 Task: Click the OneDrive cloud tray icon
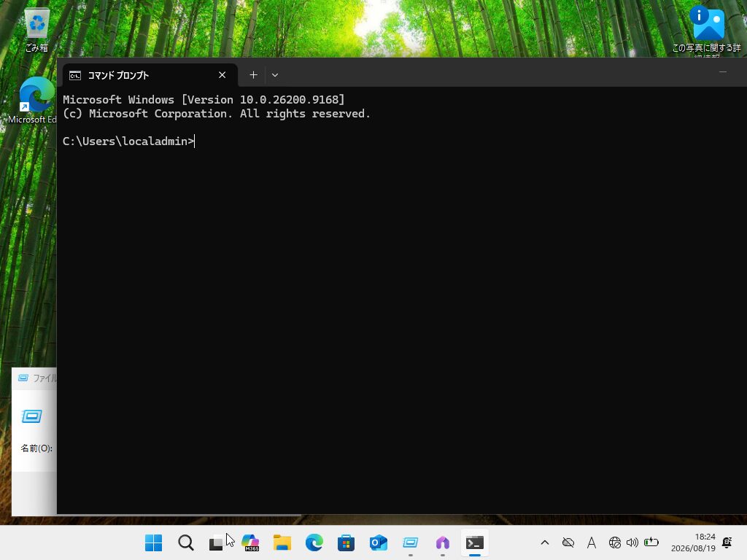coord(568,542)
